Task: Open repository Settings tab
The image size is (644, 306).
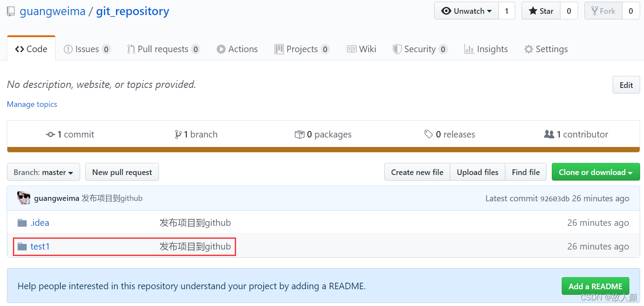Action: 546,49
